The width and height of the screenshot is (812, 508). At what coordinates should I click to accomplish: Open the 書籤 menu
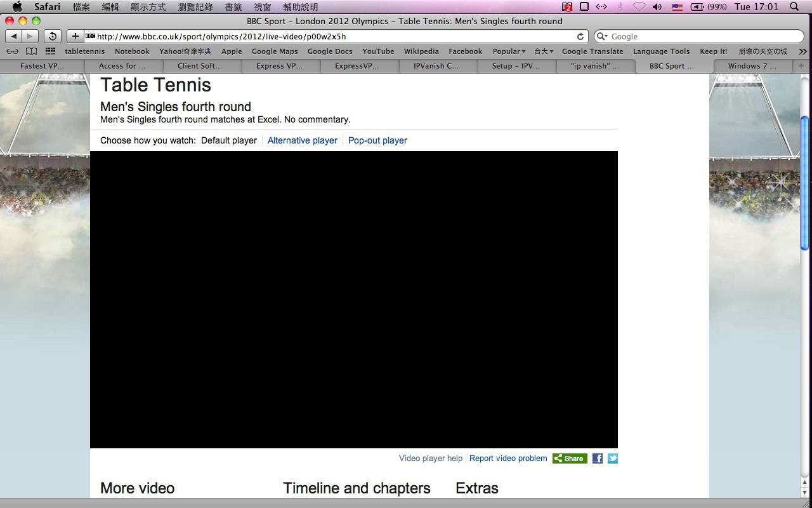click(233, 7)
